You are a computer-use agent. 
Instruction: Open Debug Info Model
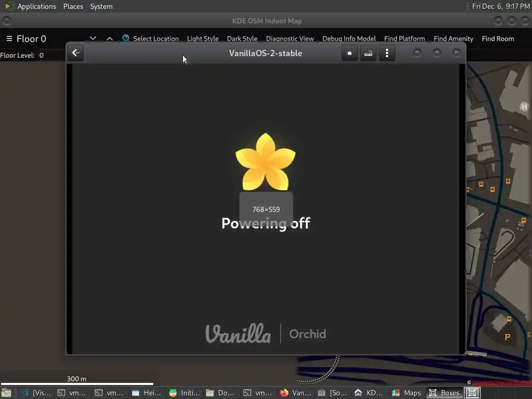pyautogui.click(x=349, y=38)
